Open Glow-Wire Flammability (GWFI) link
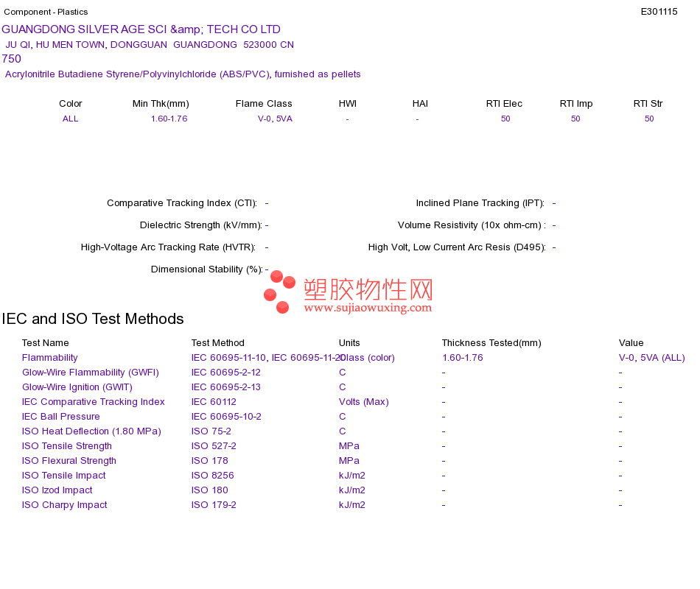700x589 pixels. click(x=91, y=373)
